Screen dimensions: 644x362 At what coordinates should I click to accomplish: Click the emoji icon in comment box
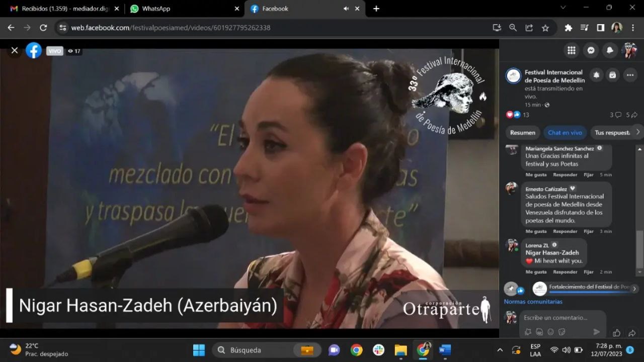click(x=550, y=332)
